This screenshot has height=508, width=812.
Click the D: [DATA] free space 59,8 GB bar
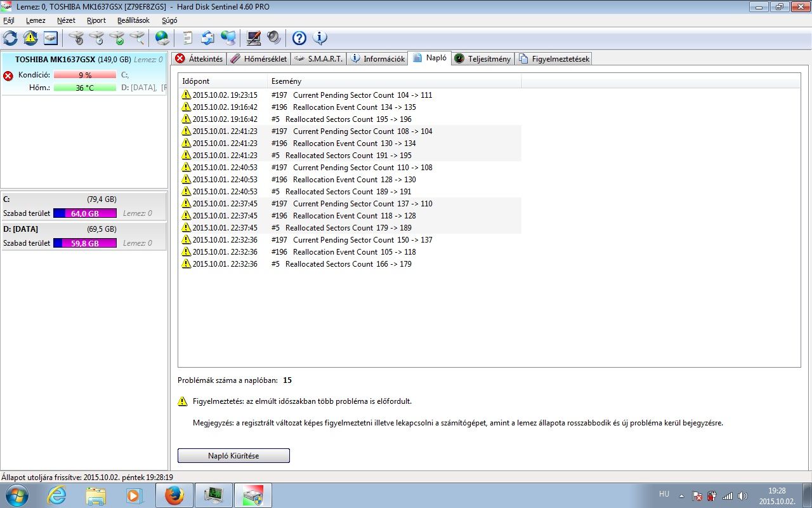click(x=85, y=243)
